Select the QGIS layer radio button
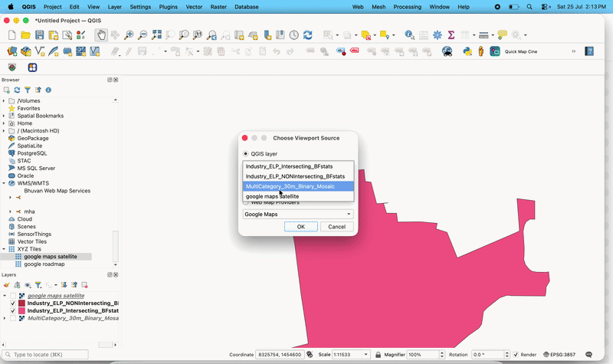 245,154
